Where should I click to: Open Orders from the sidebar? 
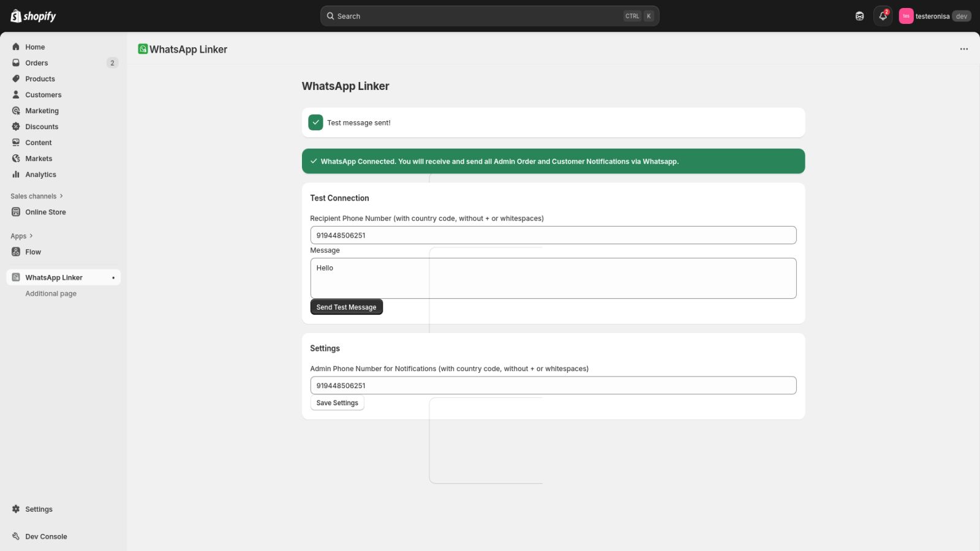(x=37, y=63)
